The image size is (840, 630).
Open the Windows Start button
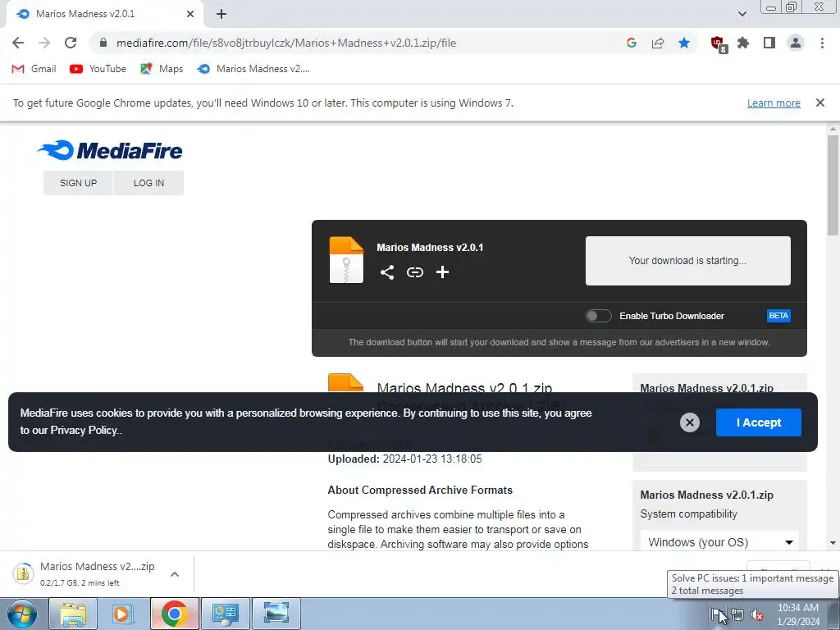tap(21, 614)
